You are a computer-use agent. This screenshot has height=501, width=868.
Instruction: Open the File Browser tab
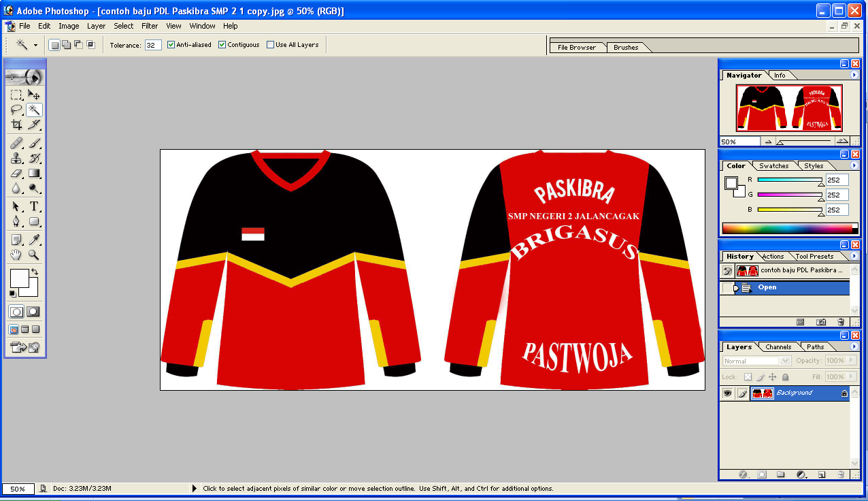point(577,48)
